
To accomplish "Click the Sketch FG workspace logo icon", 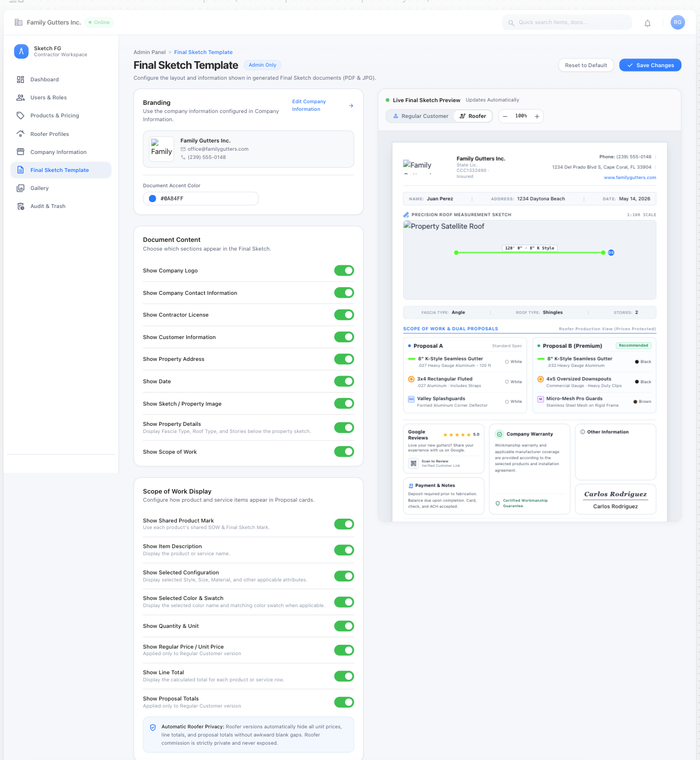I will [x=21, y=51].
